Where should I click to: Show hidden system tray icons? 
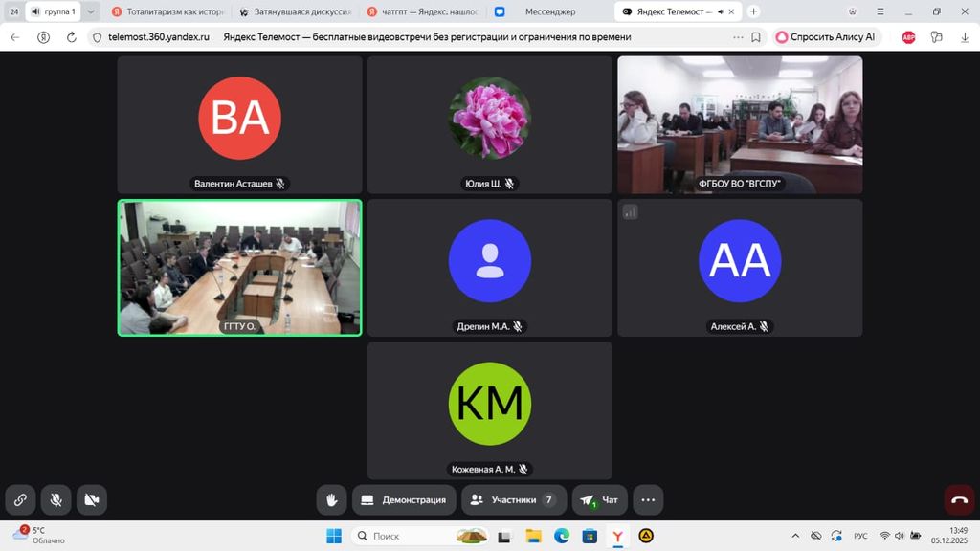pos(796,536)
